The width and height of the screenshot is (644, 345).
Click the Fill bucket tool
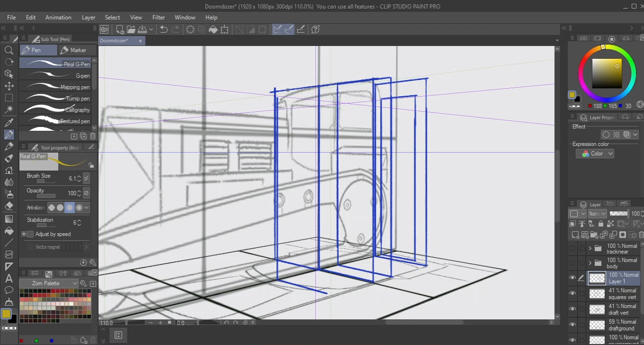click(9, 231)
